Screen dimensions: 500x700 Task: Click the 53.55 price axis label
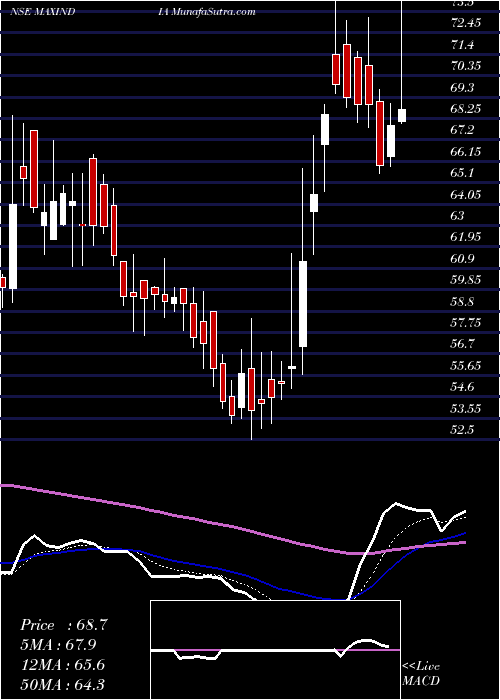click(466, 408)
